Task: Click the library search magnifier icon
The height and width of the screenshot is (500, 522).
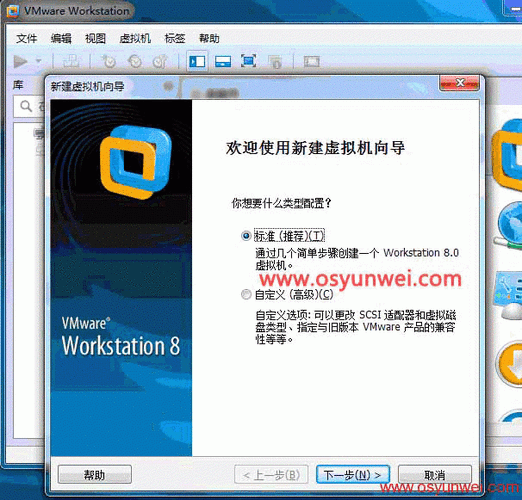Action: point(26,107)
